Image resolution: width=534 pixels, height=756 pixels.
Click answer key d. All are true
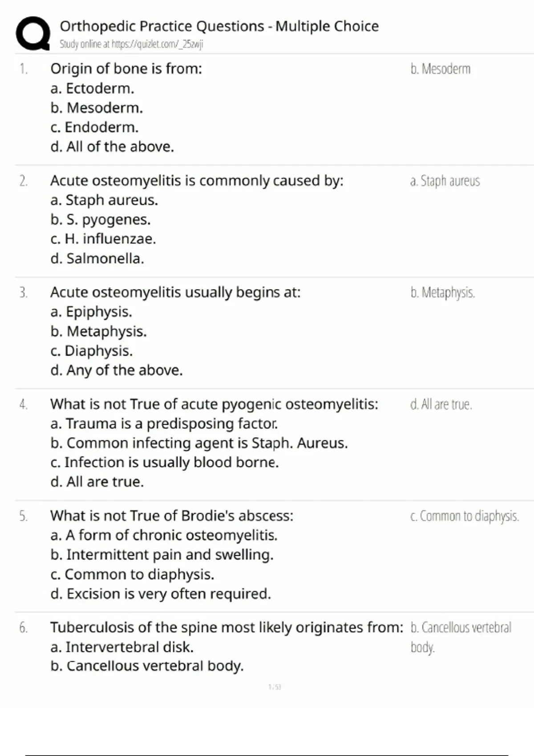(x=441, y=404)
